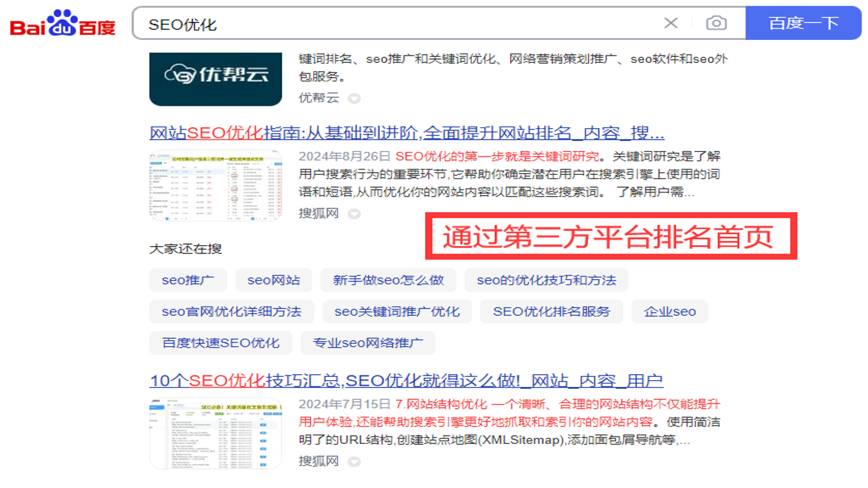Viewport: 868px width, 488px height.
Task: Expand arrow beside 搜狐网 of 8月26日 result
Action: 354,214
